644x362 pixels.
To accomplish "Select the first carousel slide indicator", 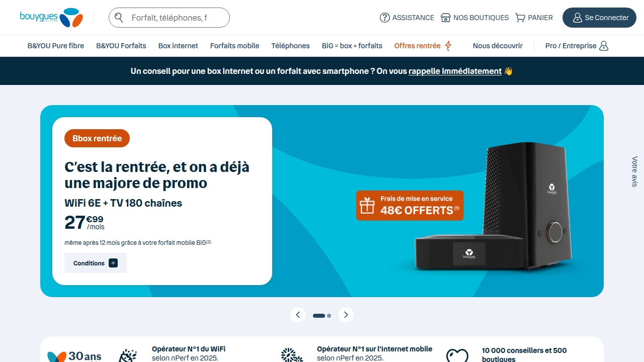I will 319,316.
